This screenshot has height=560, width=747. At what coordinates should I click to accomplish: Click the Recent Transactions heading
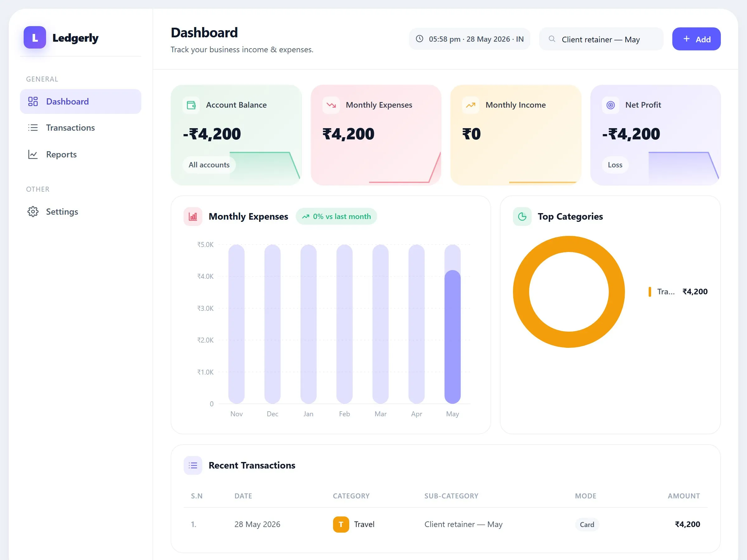[252, 466]
